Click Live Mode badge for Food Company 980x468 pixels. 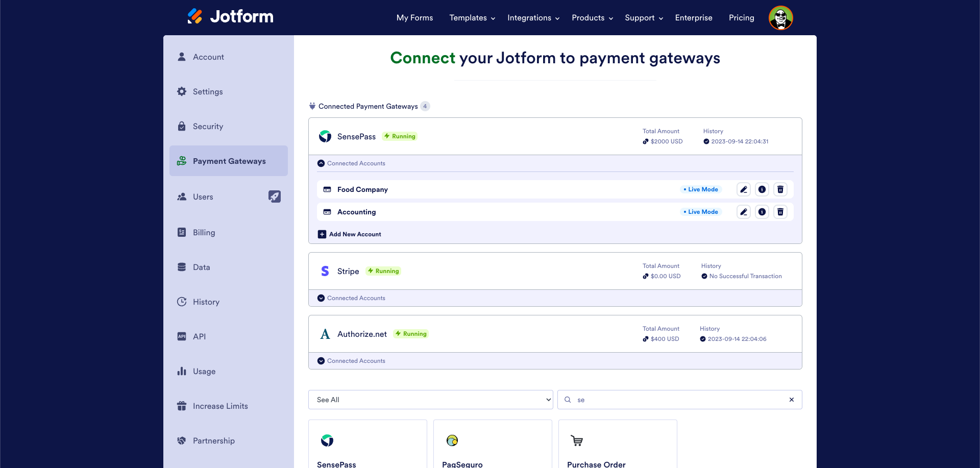[701, 189]
